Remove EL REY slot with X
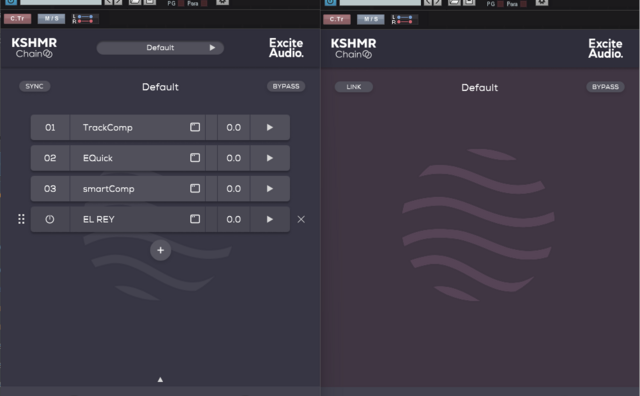Viewport: 640px width, 396px height. pos(301,219)
